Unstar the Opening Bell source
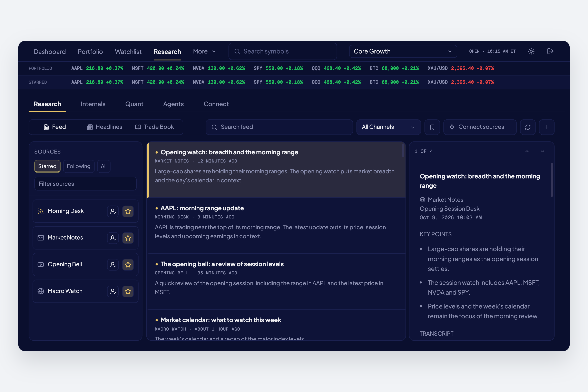The width and height of the screenshot is (588, 392). [x=128, y=265]
